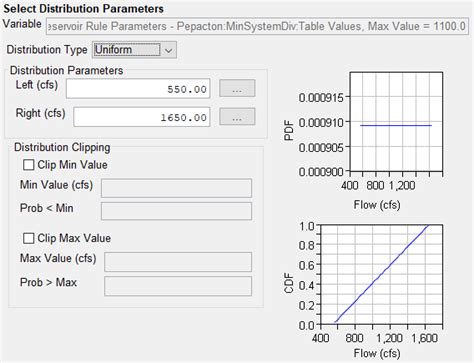Click the Left (cfs) field showing 550.00
This screenshot has width=474, height=363.
coord(138,89)
